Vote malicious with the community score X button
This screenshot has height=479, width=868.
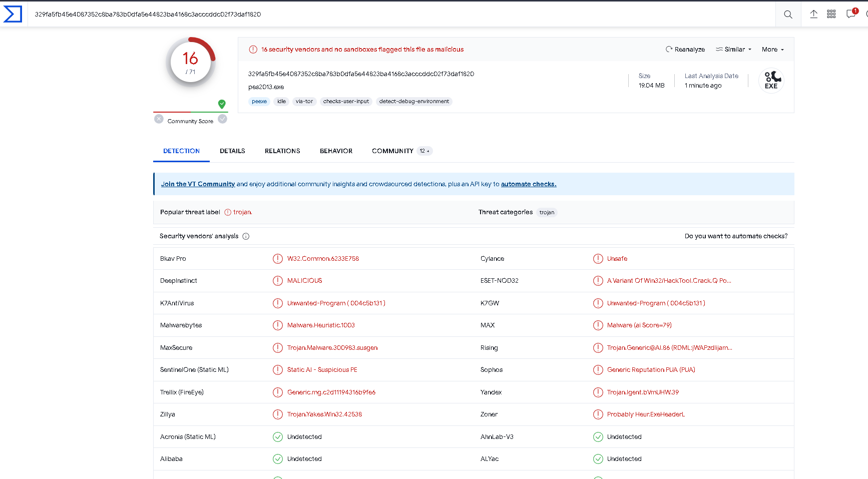(x=159, y=119)
